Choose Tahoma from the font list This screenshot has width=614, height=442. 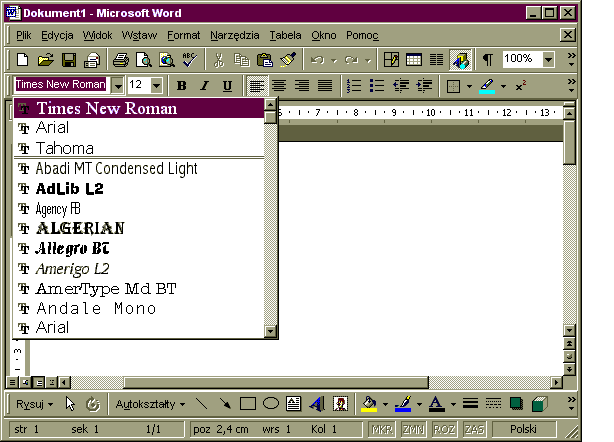click(x=65, y=148)
